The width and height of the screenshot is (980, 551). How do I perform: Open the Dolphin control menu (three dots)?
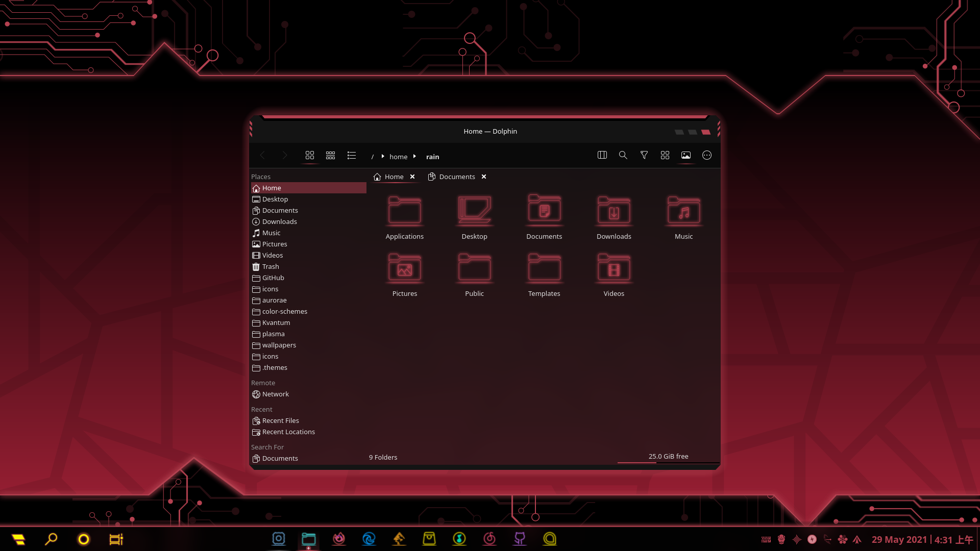[707, 155]
